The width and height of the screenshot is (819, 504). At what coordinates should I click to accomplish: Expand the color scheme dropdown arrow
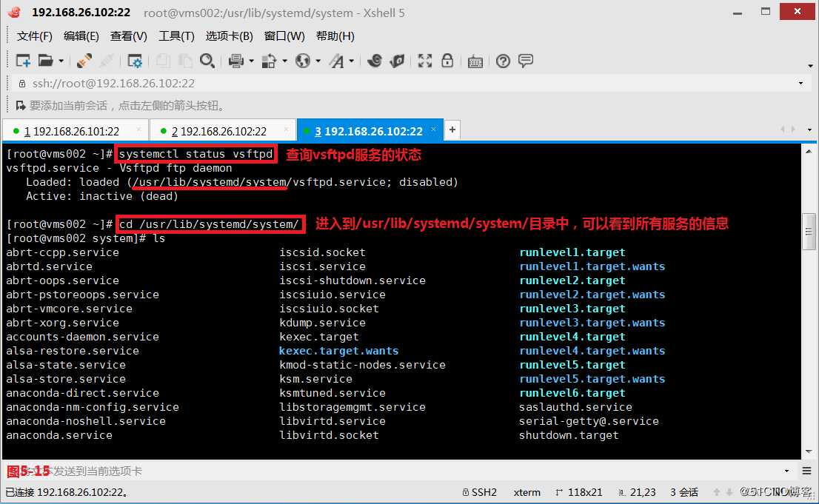[x=284, y=61]
